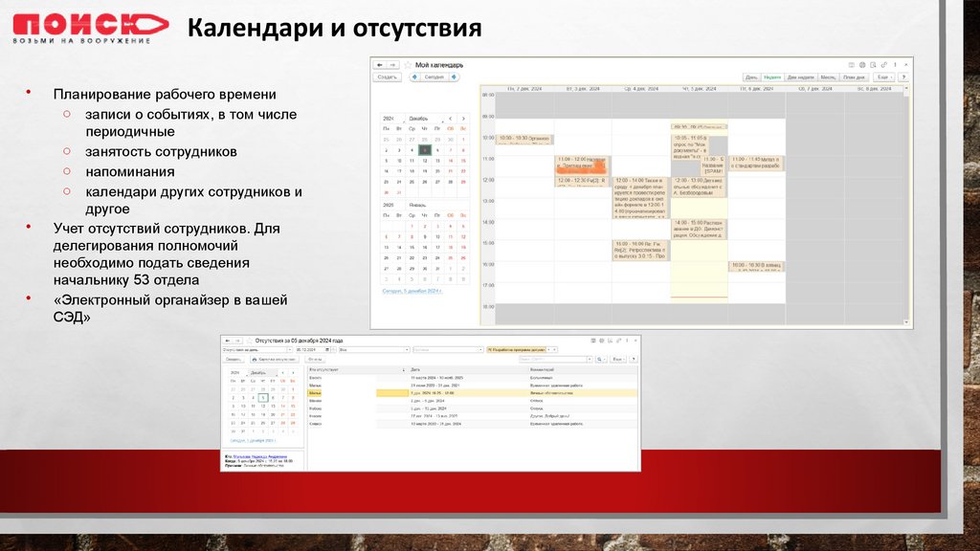This screenshot has height=551, width=980.
Task: Star Отсутствия window as favorite
Action: pyautogui.click(x=249, y=341)
